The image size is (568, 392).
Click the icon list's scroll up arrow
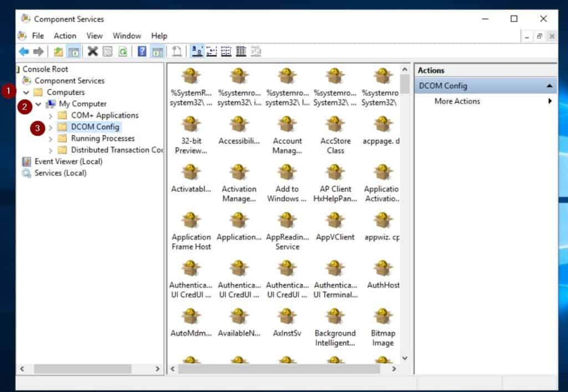(x=405, y=69)
